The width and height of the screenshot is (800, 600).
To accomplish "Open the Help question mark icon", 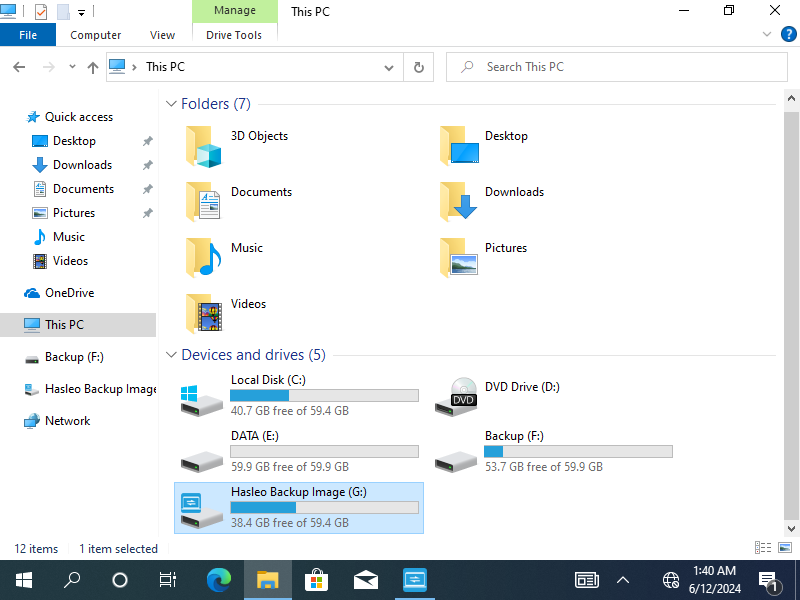I will 788,34.
